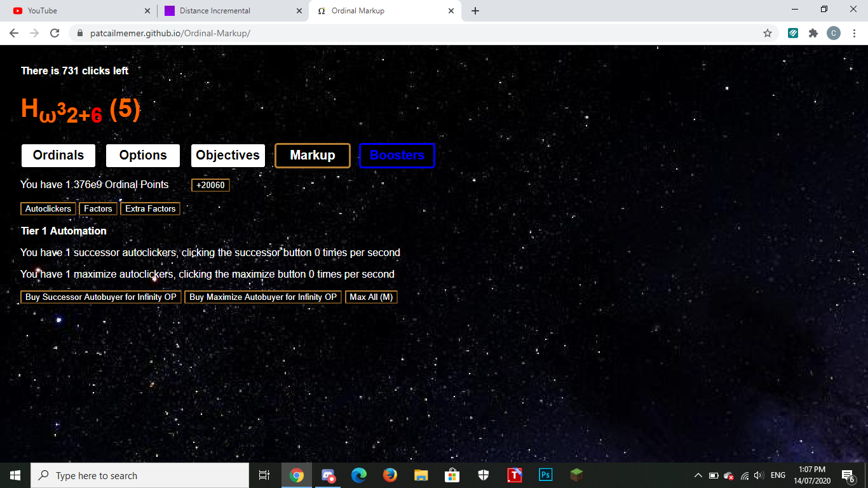The height and width of the screenshot is (488, 868).
Task: Show hidden system tray icons
Action: coord(698,475)
